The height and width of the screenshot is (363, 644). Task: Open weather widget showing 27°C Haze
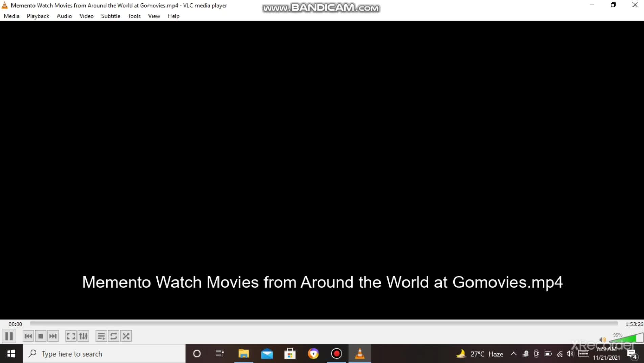(x=480, y=354)
